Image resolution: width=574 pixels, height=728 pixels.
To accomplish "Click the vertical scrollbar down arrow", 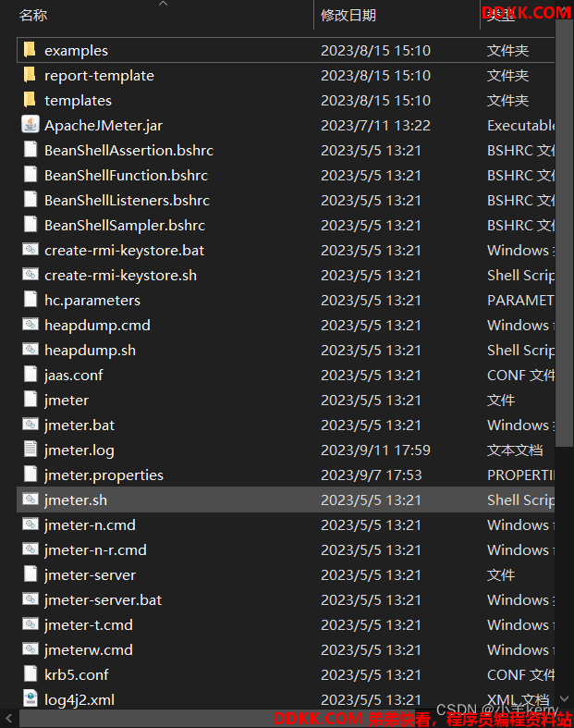I will 564,698.
